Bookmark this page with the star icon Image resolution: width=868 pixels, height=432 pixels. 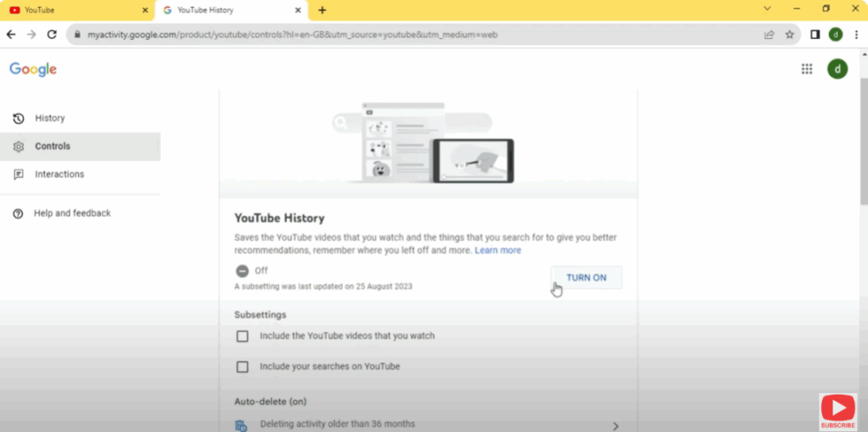coord(790,34)
